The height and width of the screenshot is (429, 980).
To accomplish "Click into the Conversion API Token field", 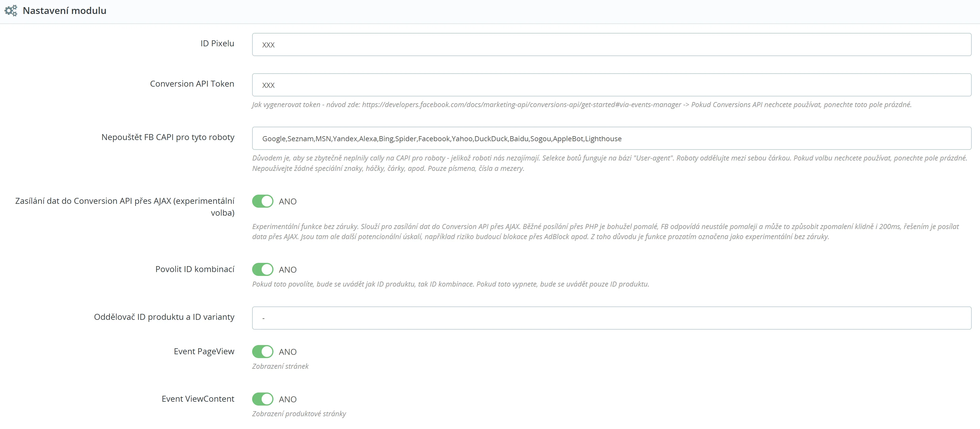I will pyautogui.click(x=611, y=85).
